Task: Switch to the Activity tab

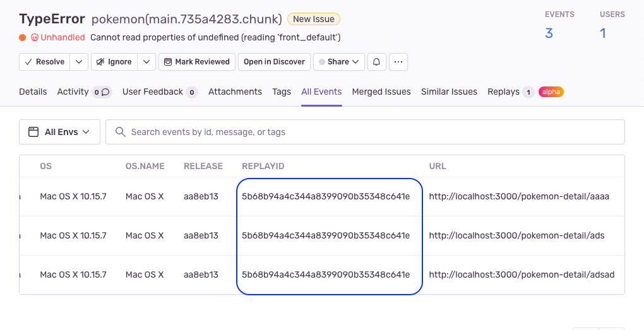Action: [x=84, y=92]
